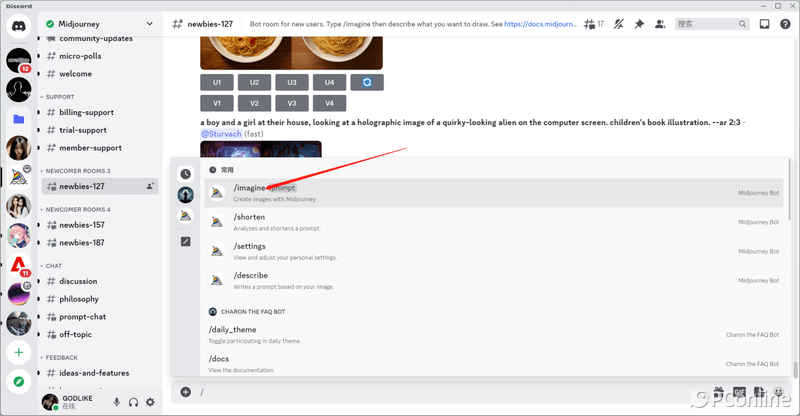Open pinned messages pin icon
This screenshot has width=800, height=416.
[x=639, y=24]
